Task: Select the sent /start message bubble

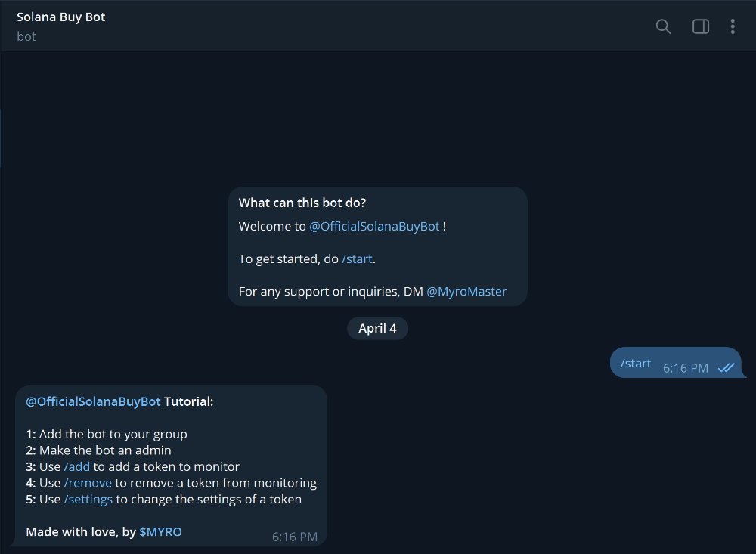Action: point(675,363)
